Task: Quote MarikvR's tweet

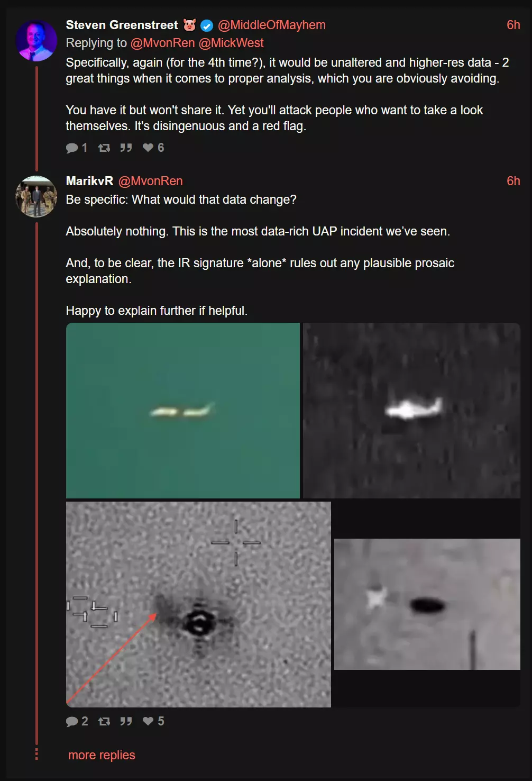Action: tap(126, 721)
